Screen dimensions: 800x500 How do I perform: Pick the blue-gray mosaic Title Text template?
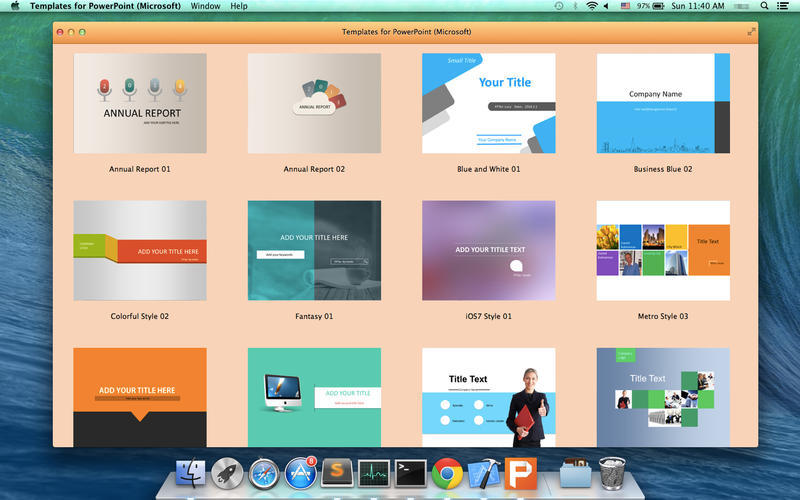tap(663, 397)
